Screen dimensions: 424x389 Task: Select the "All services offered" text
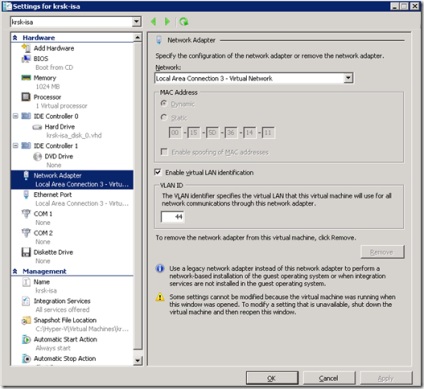click(x=63, y=310)
